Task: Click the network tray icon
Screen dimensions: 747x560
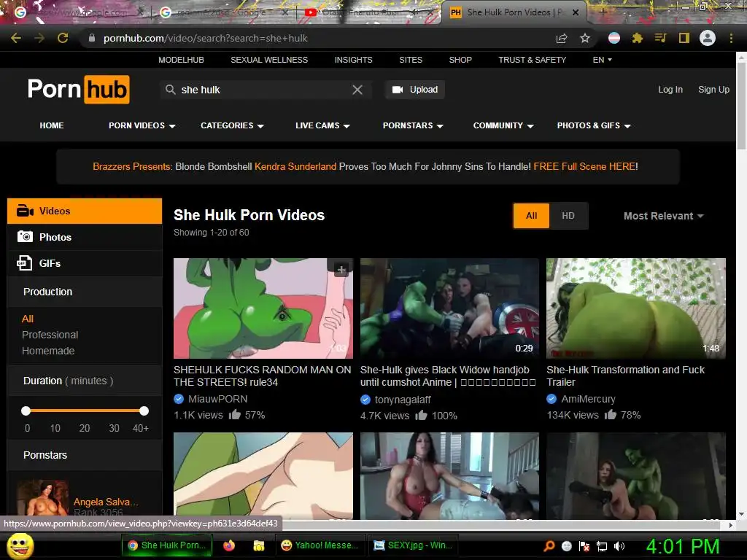Action: tap(602, 546)
